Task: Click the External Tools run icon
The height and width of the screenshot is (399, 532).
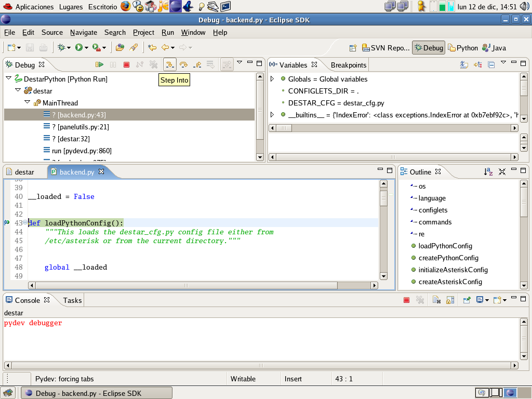Action: 96,47
